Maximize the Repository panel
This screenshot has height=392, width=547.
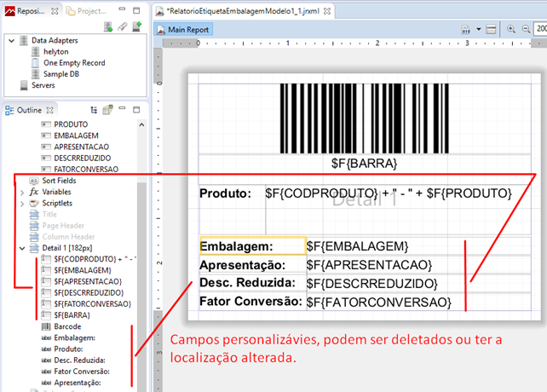(136, 10)
